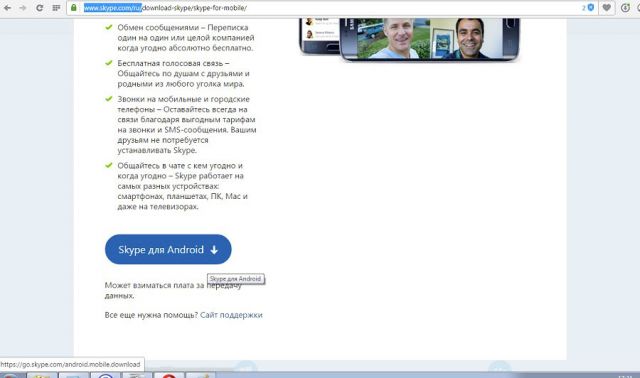Click the green padlock security icon
640x378 pixels.
click(74, 7)
